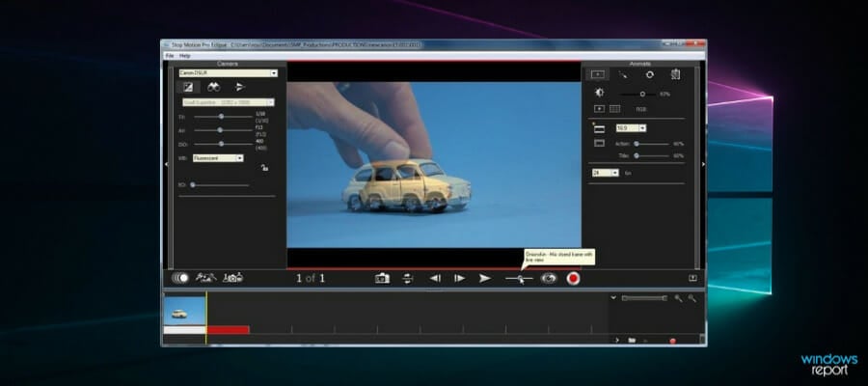Select the rotate icon in Animate panel
868x386 pixels.
pyautogui.click(x=650, y=74)
